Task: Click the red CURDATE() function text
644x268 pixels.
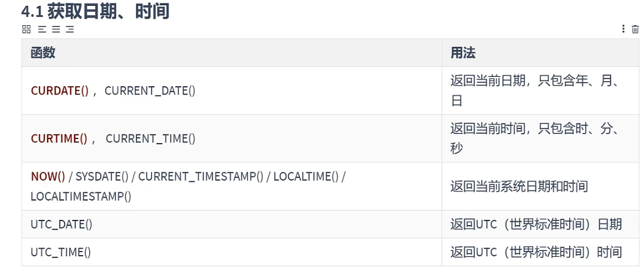Action: point(59,91)
